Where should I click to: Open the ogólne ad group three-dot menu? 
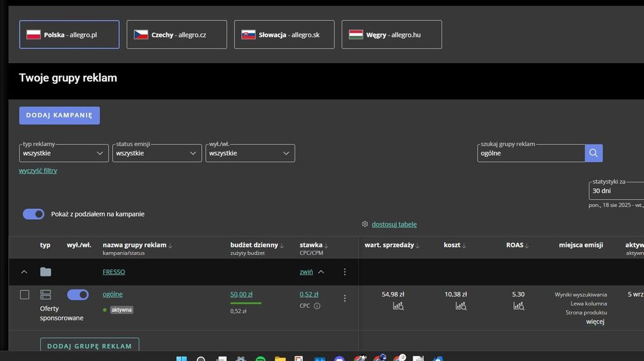pyautogui.click(x=345, y=298)
